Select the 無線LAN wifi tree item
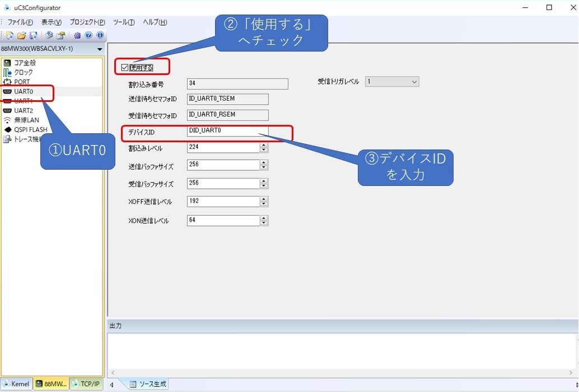The height and width of the screenshot is (392, 579). [x=26, y=120]
